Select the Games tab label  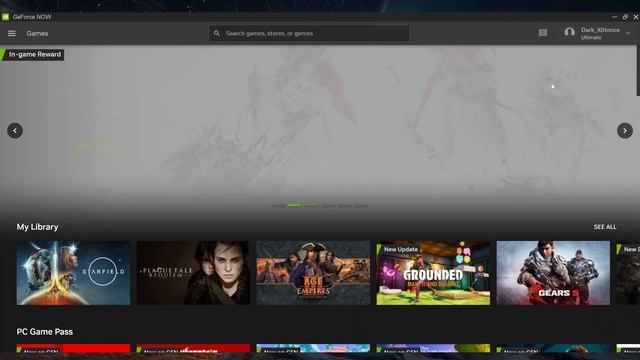pos(37,33)
